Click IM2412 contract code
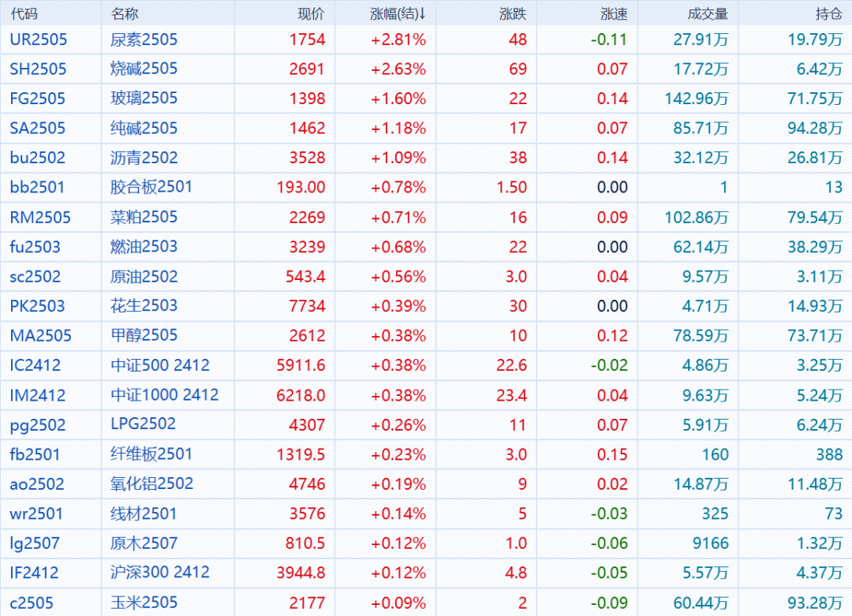 point(37,395)
